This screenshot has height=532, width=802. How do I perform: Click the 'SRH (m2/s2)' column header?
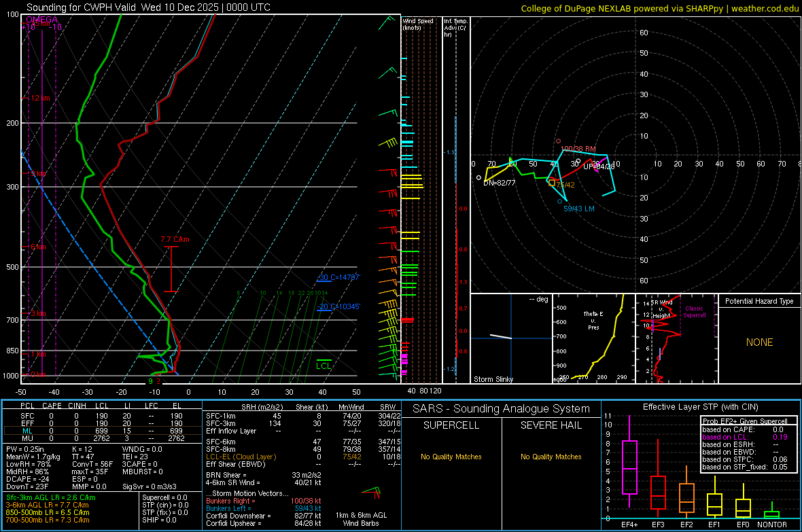(x=262, y=407)
